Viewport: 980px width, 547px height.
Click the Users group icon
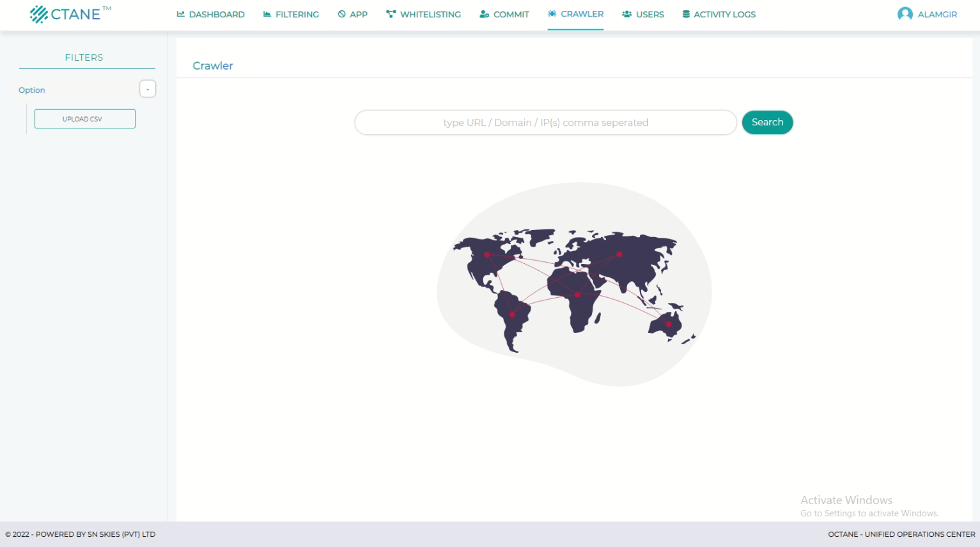pyautogui.click(x=626, y=14)
